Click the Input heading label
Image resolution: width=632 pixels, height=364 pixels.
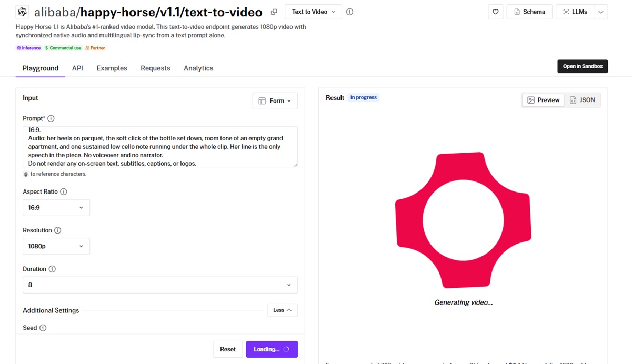(31, 98)
